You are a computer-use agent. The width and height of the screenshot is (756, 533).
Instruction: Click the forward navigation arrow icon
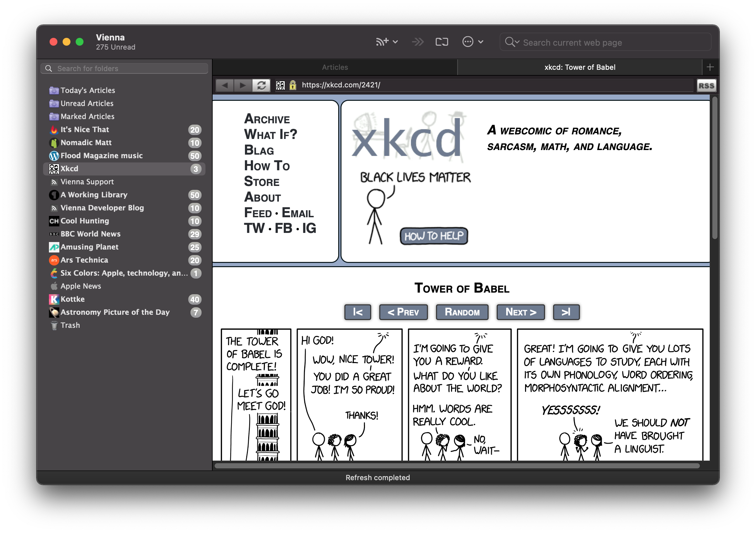242,85
